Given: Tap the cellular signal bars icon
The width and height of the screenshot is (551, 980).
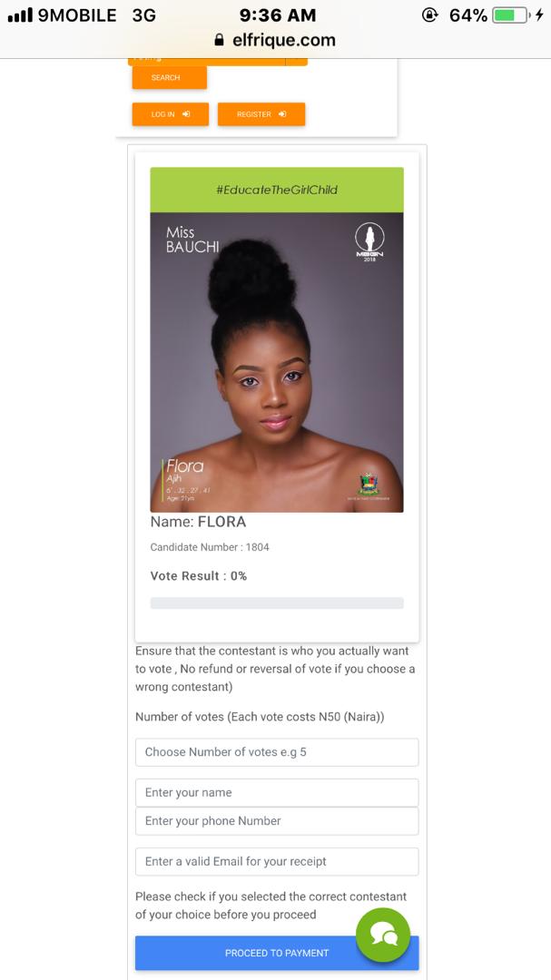Looking at the screenshot, I should click(20, 15).
